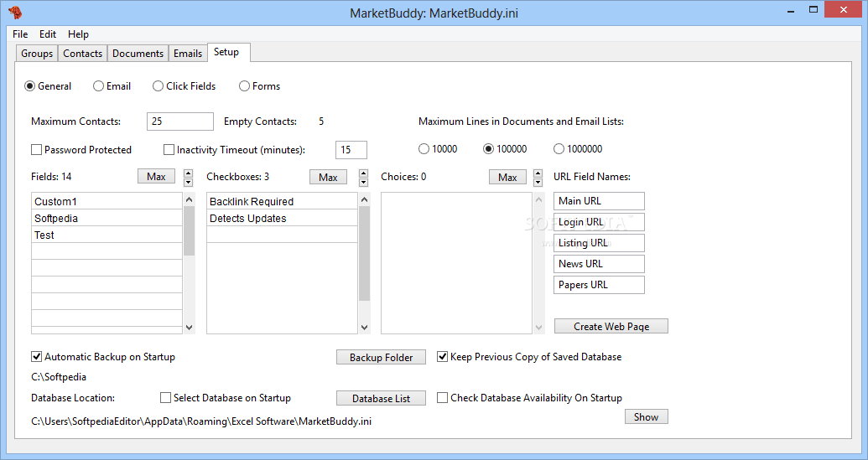Viewport: 868px width, 460px height.
Task: Click the Checkboxes list scrollbar up arrow
Action: pos(364,199)
